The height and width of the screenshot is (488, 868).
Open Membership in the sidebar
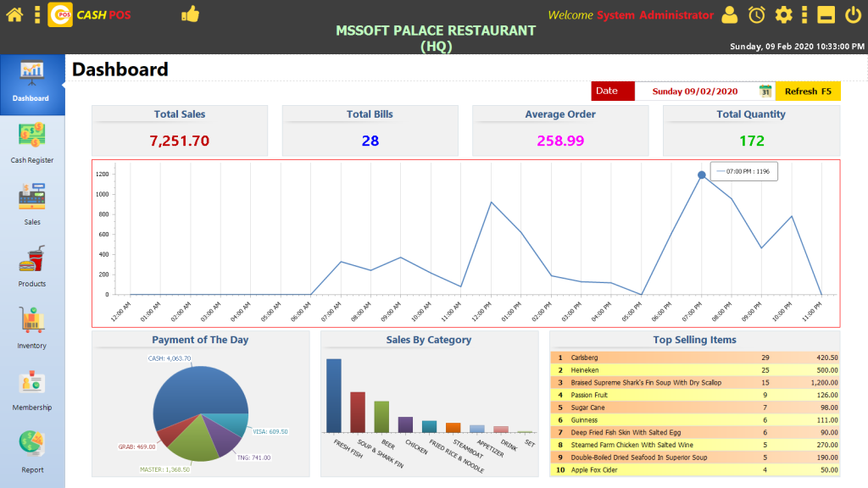point(32,390)
